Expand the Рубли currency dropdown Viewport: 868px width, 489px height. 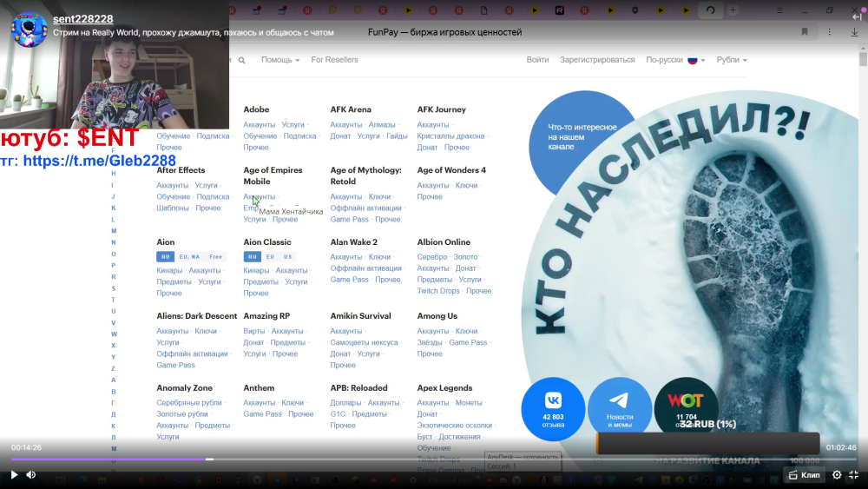tap(732, 60)
